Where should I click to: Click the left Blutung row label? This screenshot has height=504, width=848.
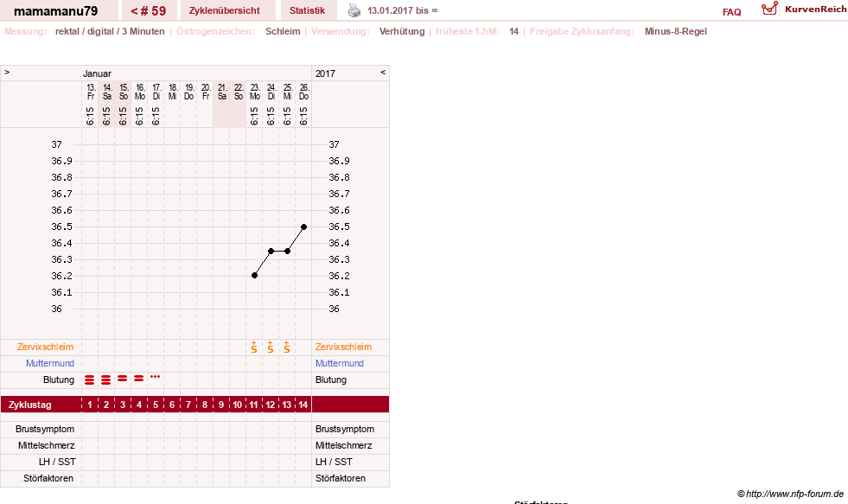pos(59,380)
